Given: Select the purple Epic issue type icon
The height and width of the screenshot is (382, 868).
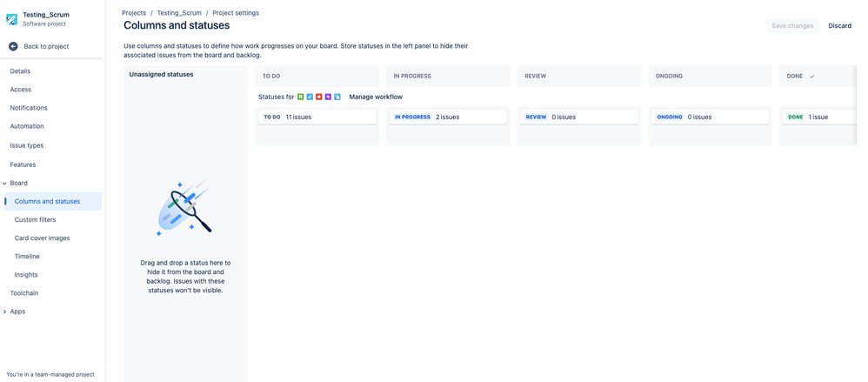Looking at the screenshot, I should (328, 97).
